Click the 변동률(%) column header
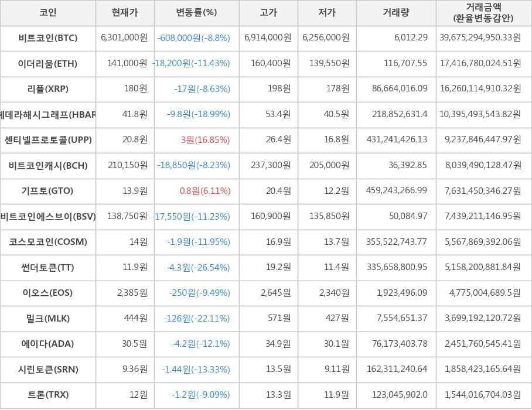 pyautogui.click(x=196, y=12)
